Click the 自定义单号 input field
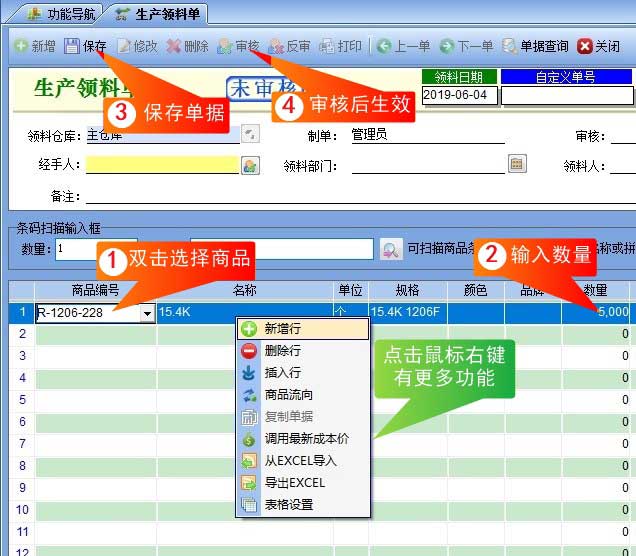The height and width of the screenshot is (556, 636). [x=567, y=96]
